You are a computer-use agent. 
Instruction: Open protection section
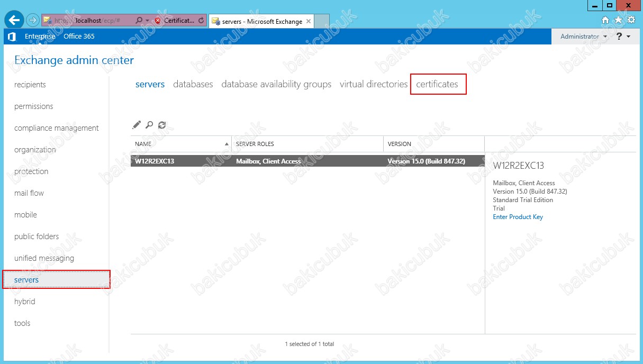(x=31, y=171)
